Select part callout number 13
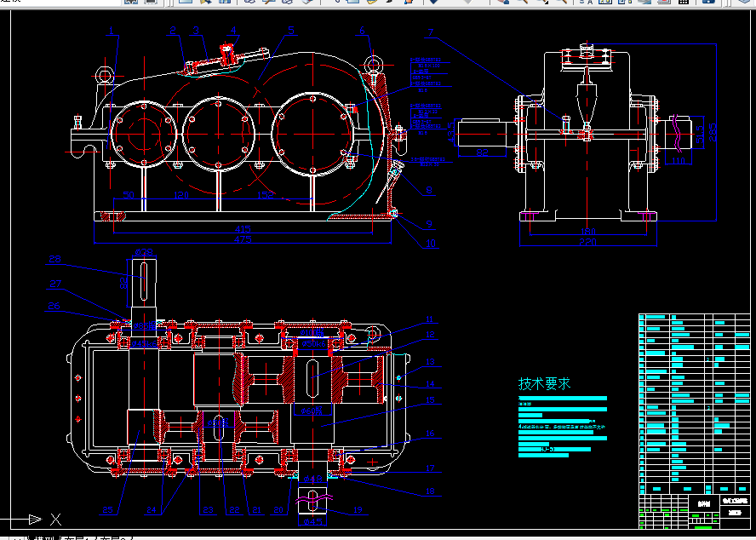This screenshot has width=756, height=540. pyautogui.click(x=430, y=361)
